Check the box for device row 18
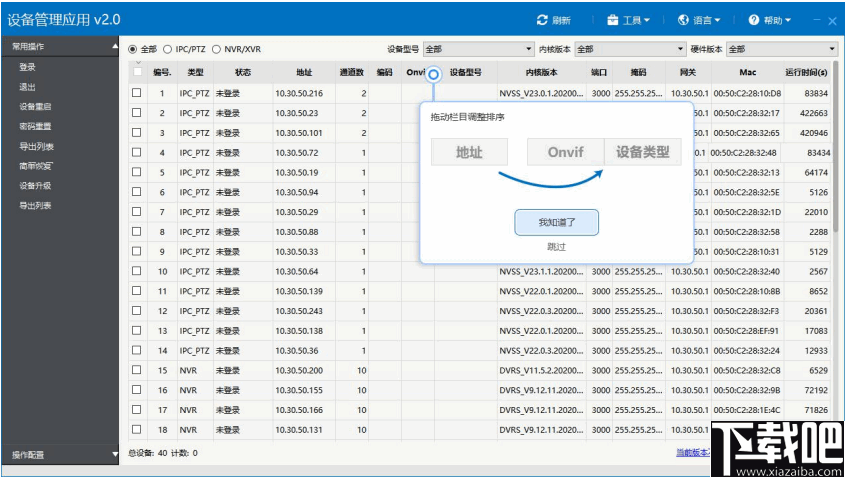The width and height of the screenshot is (846, 477). coord(137,430)
